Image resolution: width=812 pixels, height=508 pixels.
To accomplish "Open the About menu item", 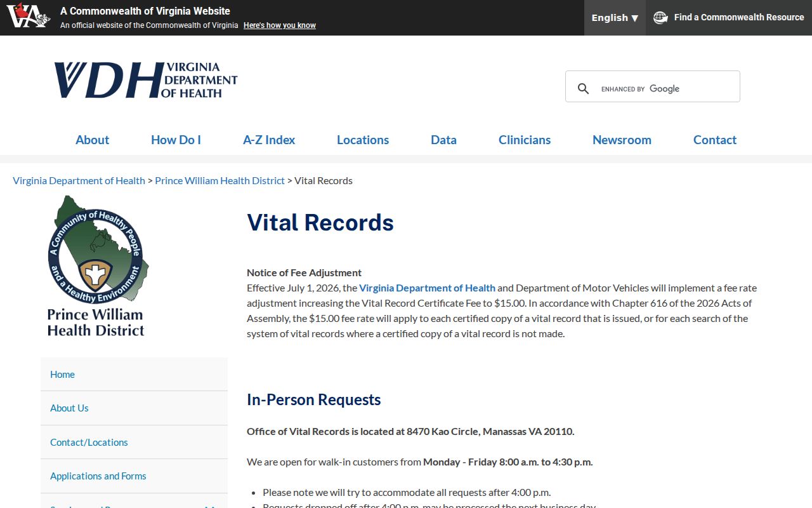I will (x=92, y=140).
